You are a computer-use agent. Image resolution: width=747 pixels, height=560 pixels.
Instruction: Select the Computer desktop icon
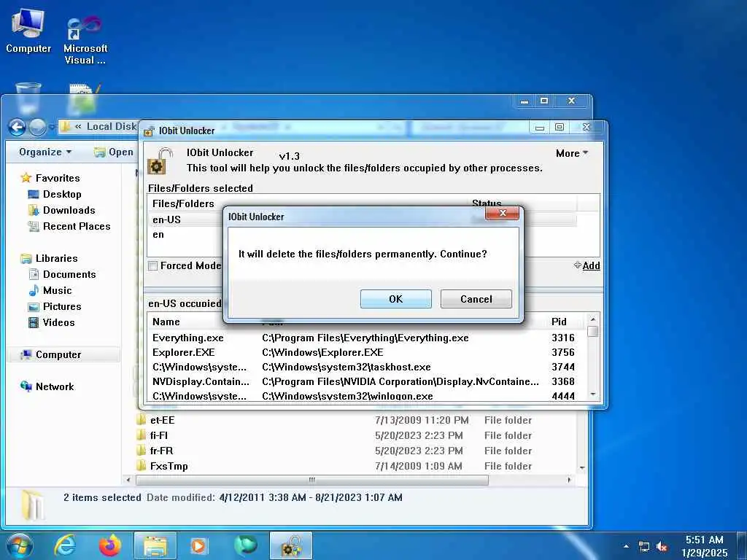[x=28, y=31]
